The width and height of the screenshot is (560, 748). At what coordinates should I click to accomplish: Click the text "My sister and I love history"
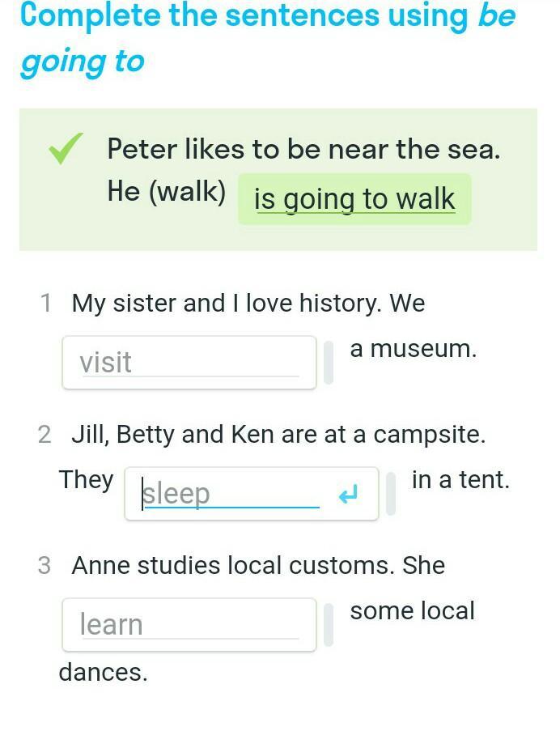pyautogui.click(x=225, y=304)
